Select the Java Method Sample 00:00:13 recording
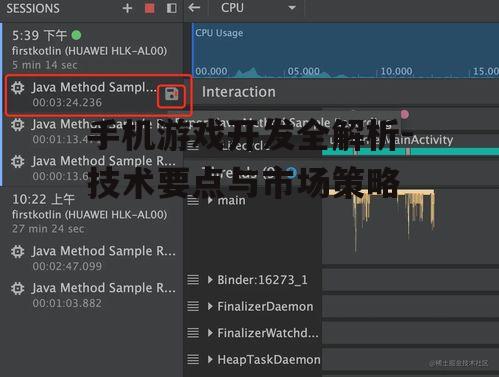This screenshot has height=377, width=499. coord(93,168)
